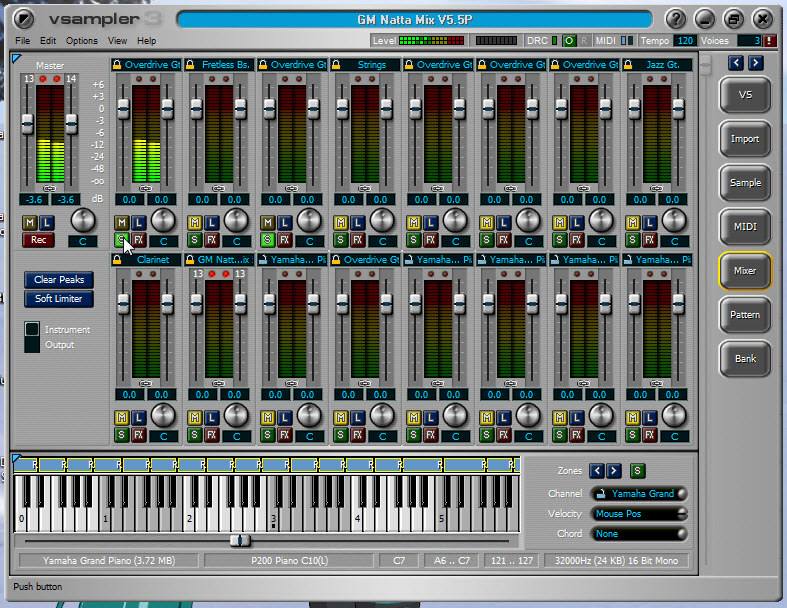Open the VS page button

tap(745, 95)
